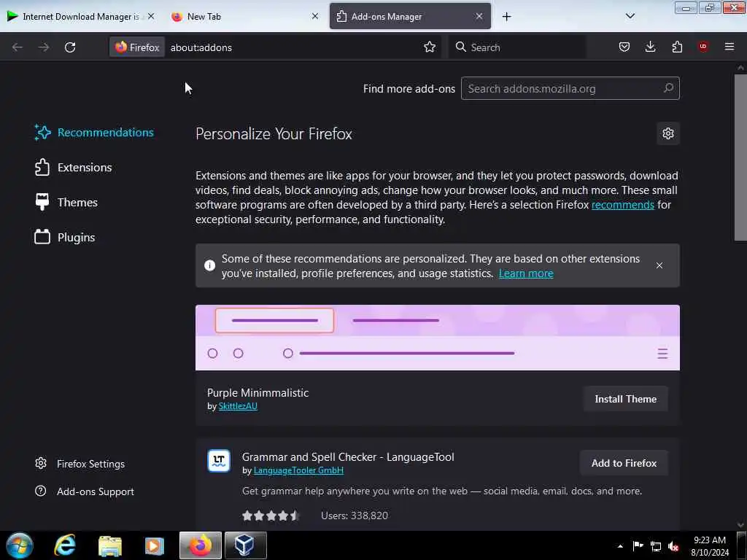This screenshot has height=560, width=747.
Task: Open the add-on tools gear menu
Action: 668,133
